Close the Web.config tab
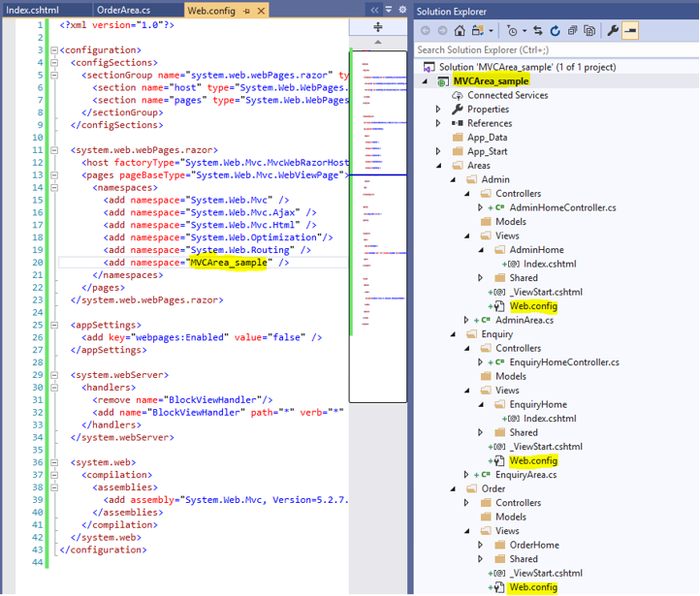 point(262,11)
